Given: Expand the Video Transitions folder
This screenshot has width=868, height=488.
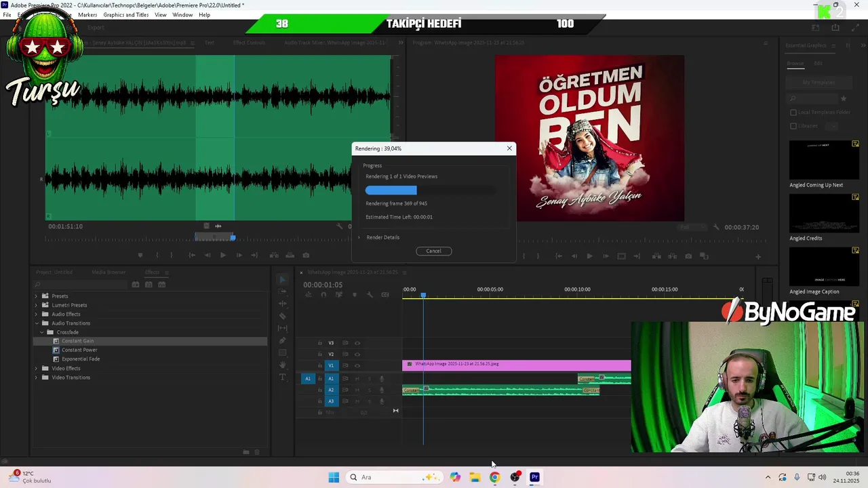Looking at the screenshot, I should pos(36,378).
